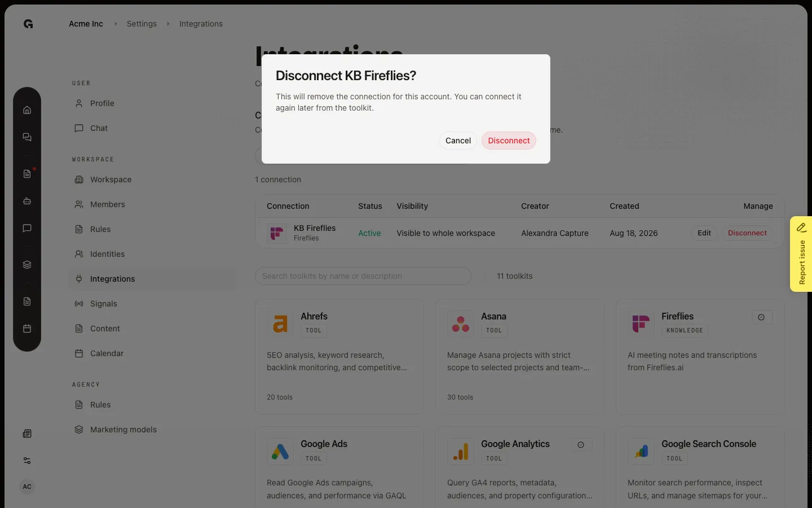812x508 pixels.
Task: Click Disconnect in the KB Fireflies table row
Action: coord(747,233)
